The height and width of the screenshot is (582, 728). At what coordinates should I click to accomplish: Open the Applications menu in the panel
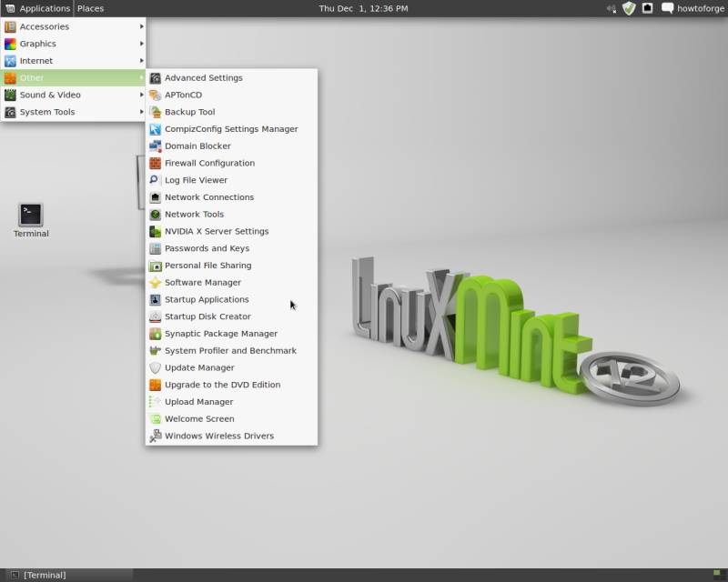point(37,8)
